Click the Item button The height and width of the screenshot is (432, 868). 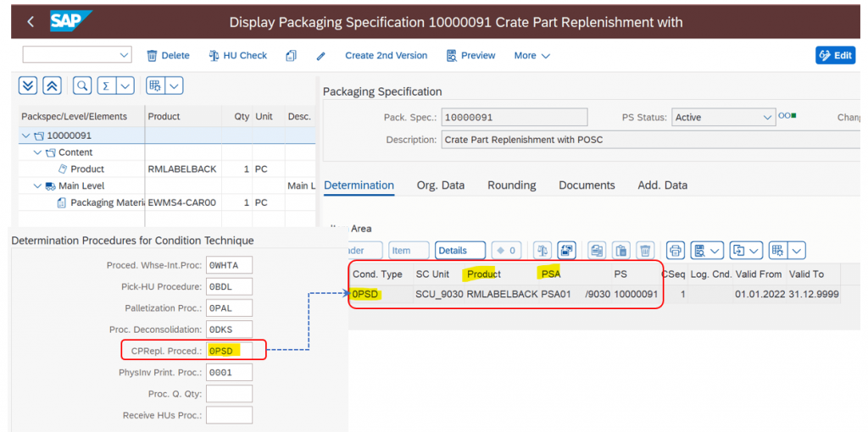click(x=409, y=251)
